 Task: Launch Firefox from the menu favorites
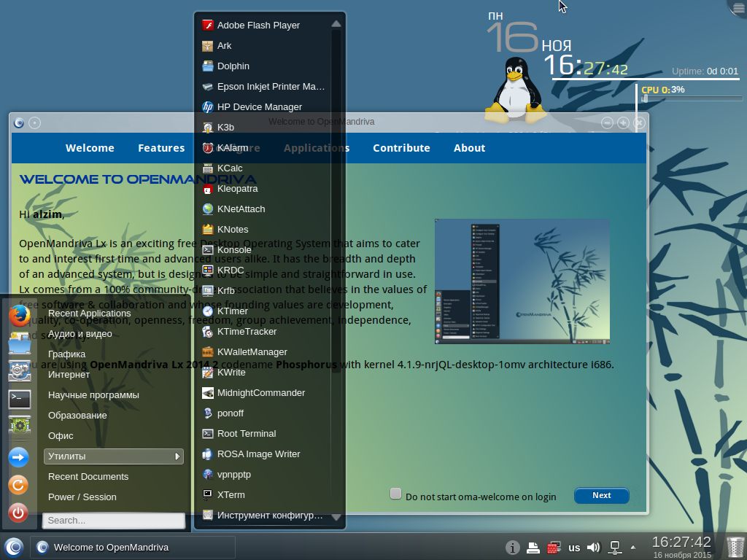(20, 316)
